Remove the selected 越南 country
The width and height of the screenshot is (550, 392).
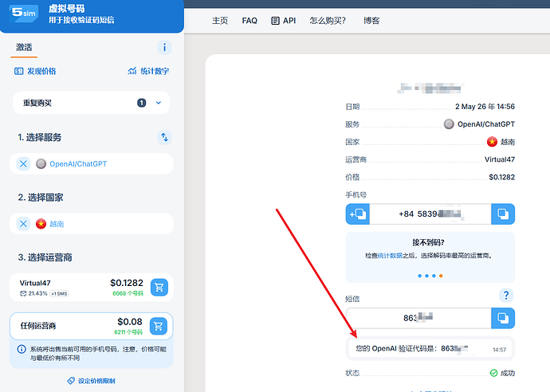(23, 224)
